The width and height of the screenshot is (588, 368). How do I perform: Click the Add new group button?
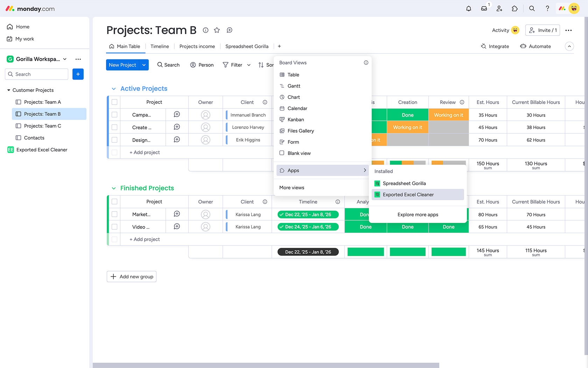132,277
